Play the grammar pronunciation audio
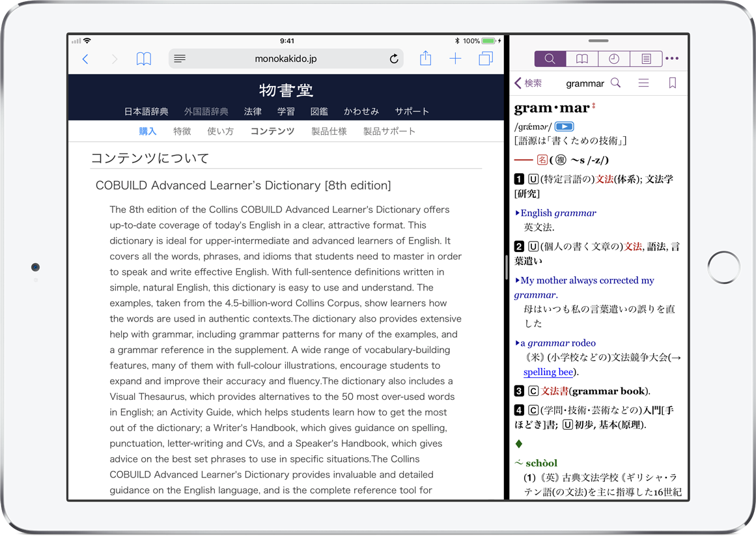This screenshot has height=536, width=756. pyautogui.click(x=564, y=127)
